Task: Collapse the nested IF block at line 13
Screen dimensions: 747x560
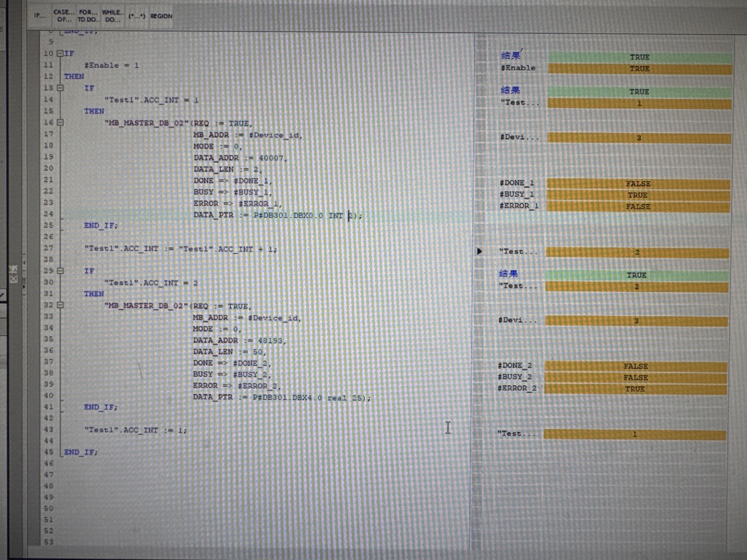Action: coord(60,88)
